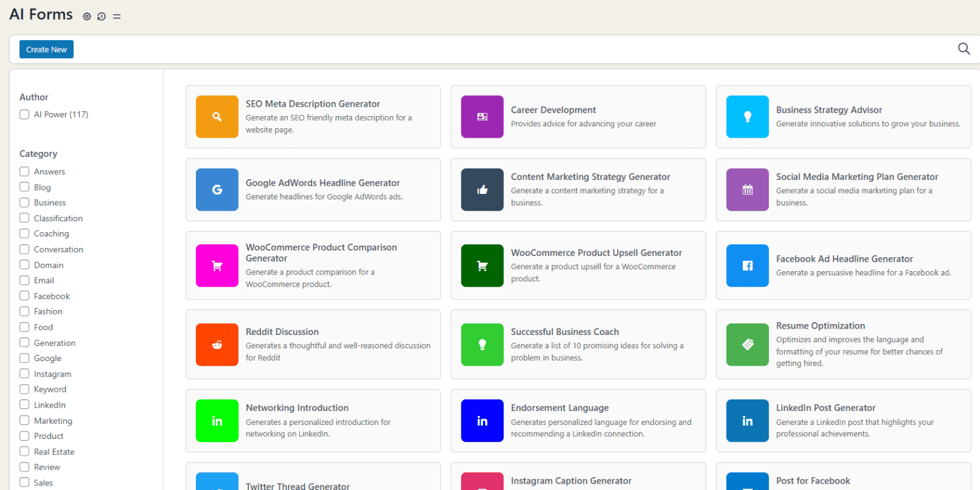This screenshot has height=490, width=980.
Task: Select the dark green WooCommerce Upsell cart icon
Action: [482, 265]
